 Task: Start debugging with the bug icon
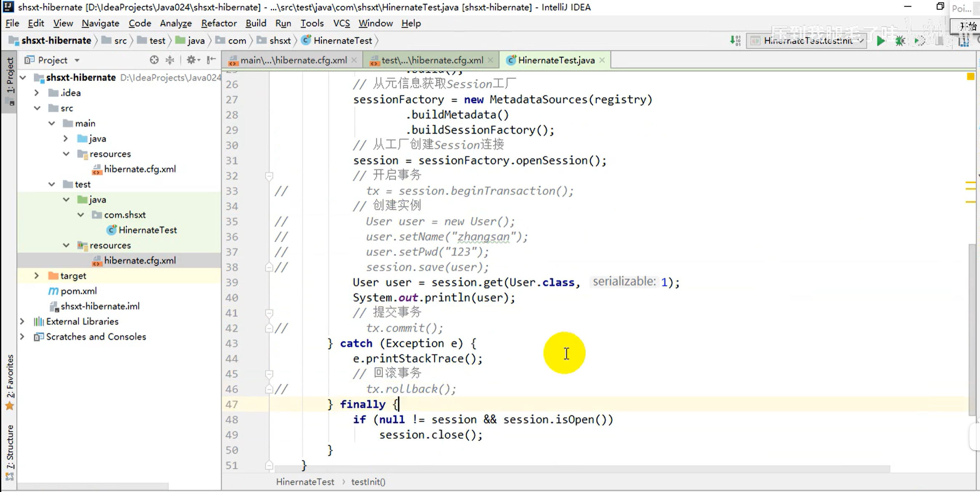point(900,41)
